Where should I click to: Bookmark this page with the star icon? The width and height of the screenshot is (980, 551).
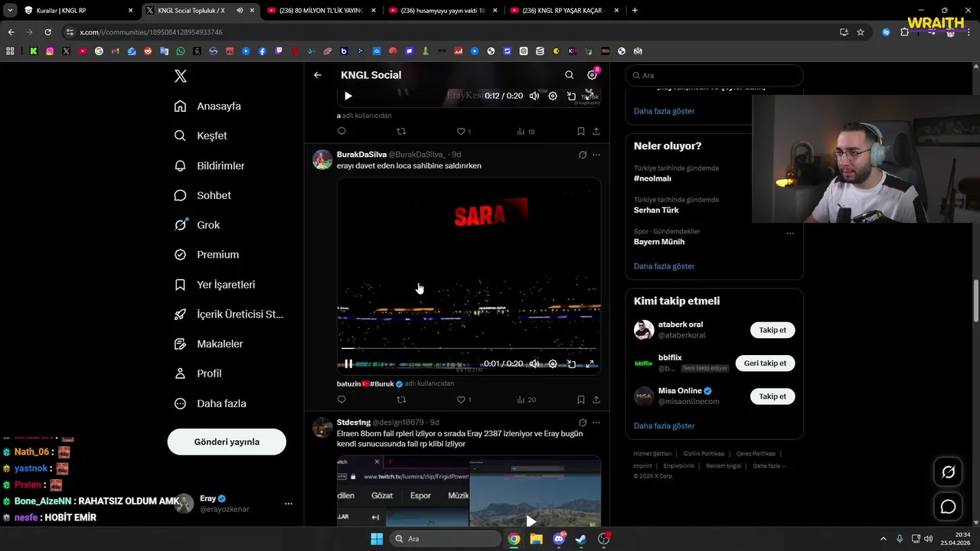coord(861,32)
